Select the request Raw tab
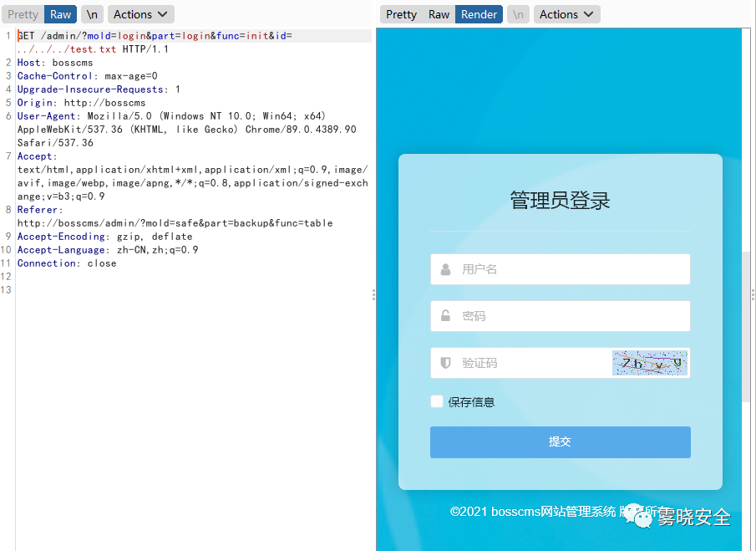This screenshot has height=551, width=756. tap(60, 14)
